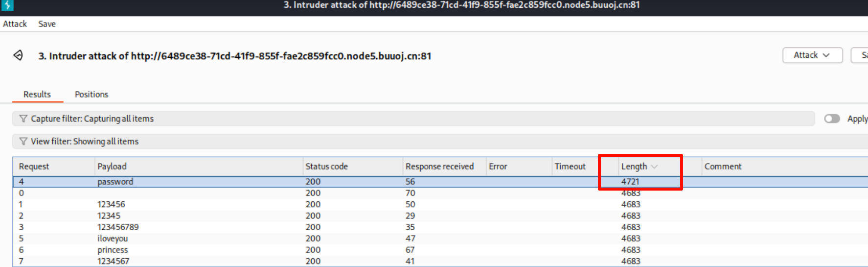Select the Results tab
The width and height of the screenshot is (868, 267).
click(x=37, y=94)
